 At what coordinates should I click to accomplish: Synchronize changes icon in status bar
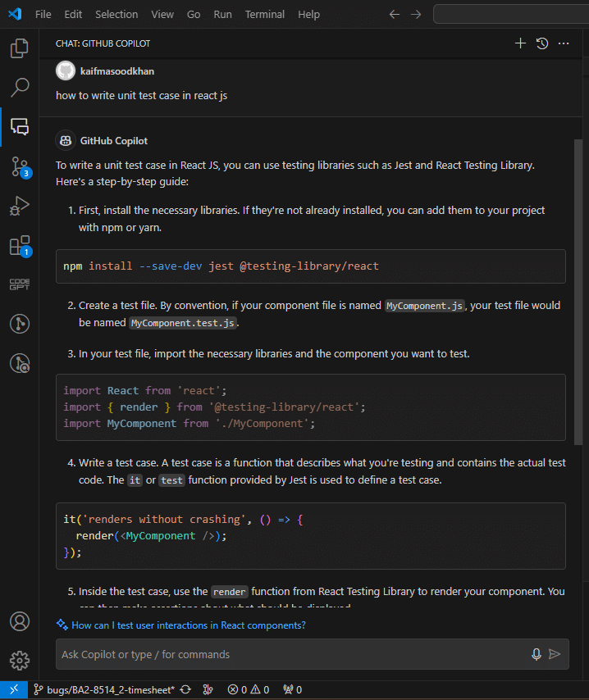coord(185,689)
